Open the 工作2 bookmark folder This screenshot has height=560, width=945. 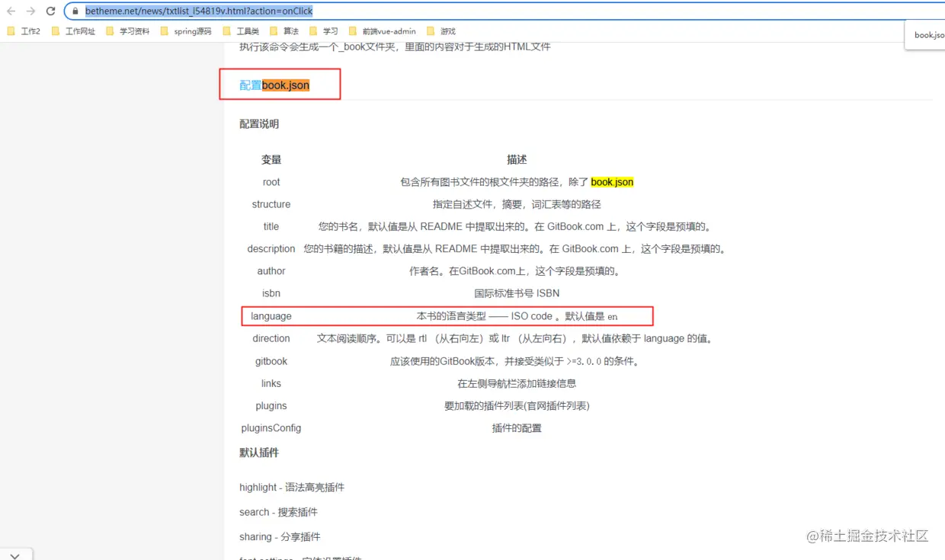[24, 31]
